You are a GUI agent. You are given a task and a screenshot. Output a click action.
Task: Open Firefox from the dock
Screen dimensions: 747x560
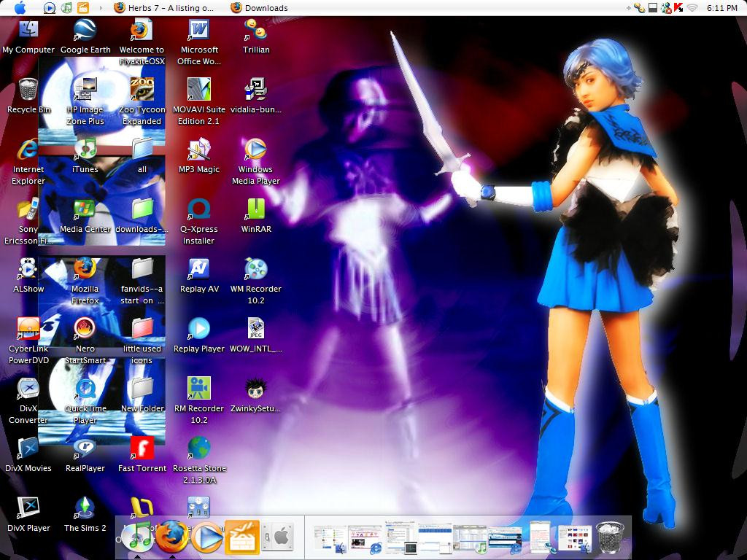coord(172,536)
